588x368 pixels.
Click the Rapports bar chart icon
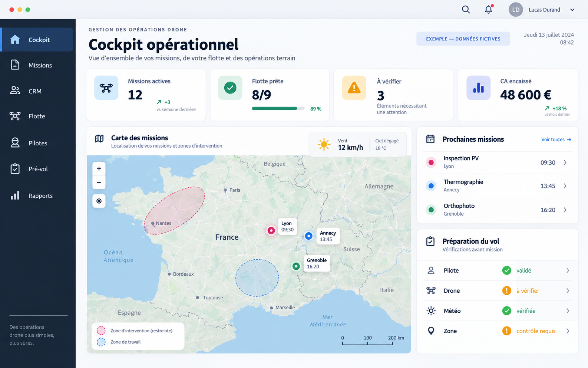[15, 195]
